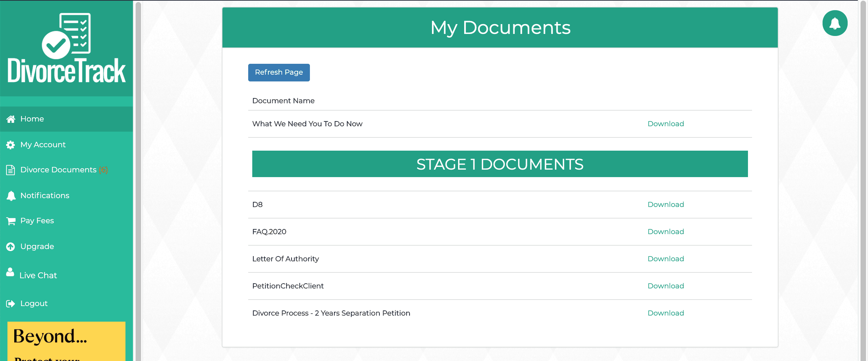Click the Notifications bell icon in sidebar
868x361 pixels.
[x=11, y=196]
